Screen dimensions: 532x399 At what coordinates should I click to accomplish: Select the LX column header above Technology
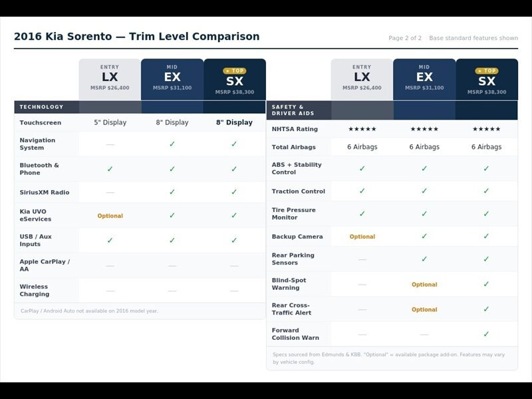[x=110, y=79]
